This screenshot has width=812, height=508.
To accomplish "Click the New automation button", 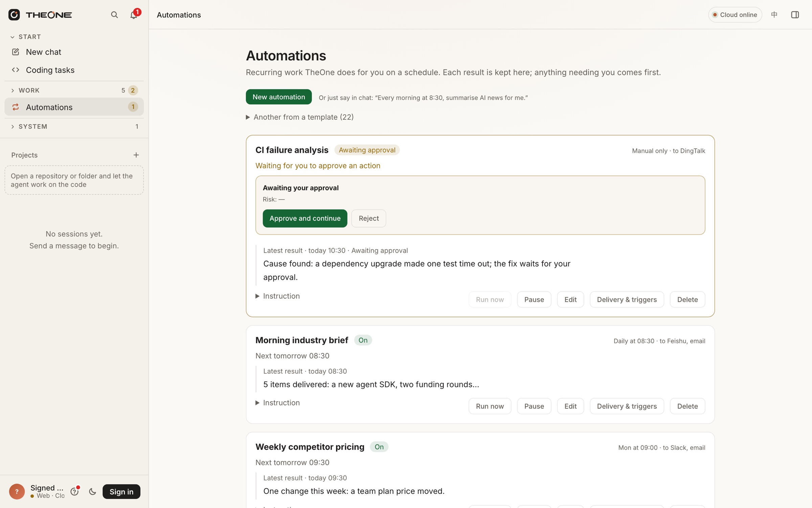I will [x=279, y=97].
